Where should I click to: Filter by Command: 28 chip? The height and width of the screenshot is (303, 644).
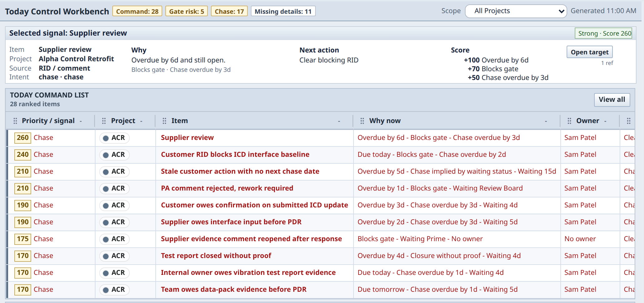pos(137,11)
